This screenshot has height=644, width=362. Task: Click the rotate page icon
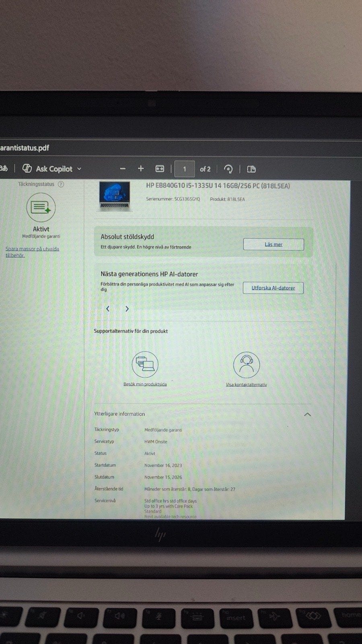point(228,169)
